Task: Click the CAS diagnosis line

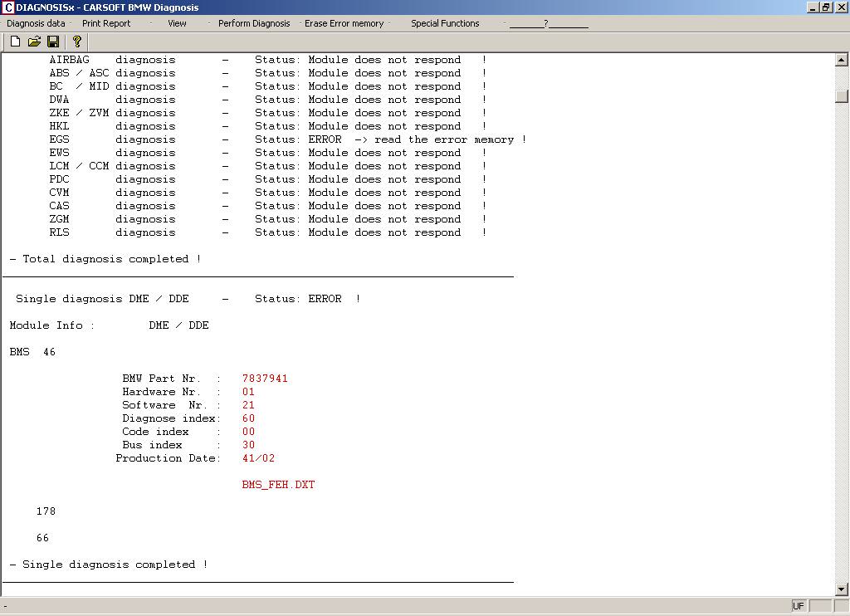Action: [268, 206]
